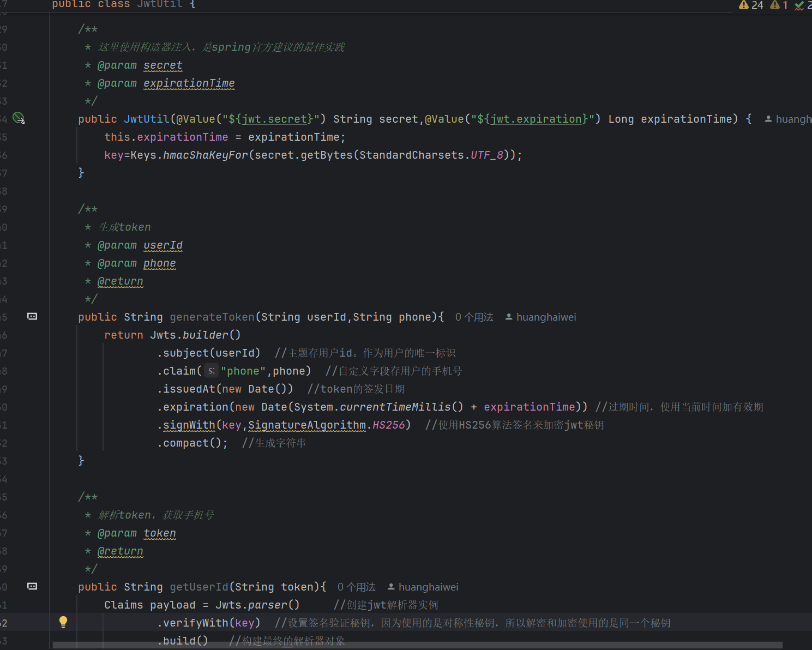812x650 pixels.
Task: Click the 'public class JwtUtil' declaration line
Action: click(124, 4)
